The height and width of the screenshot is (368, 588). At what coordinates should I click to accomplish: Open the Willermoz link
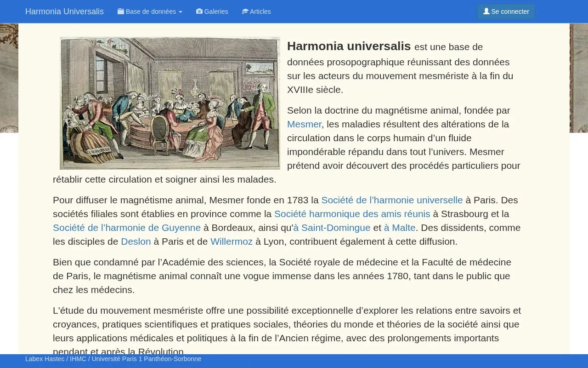pyautogui.click(x=232, y=241)
